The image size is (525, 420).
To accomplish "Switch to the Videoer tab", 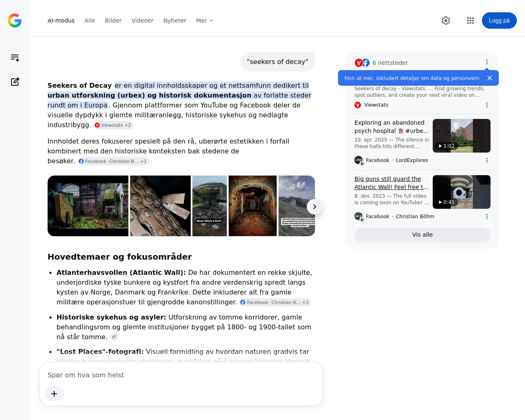I will click(142, 21).
